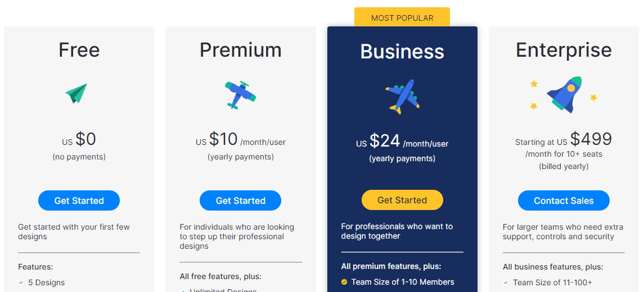Click the Enterprise plan title
The height and width of the screenshot is (292, 644).
tap(564, 50)
